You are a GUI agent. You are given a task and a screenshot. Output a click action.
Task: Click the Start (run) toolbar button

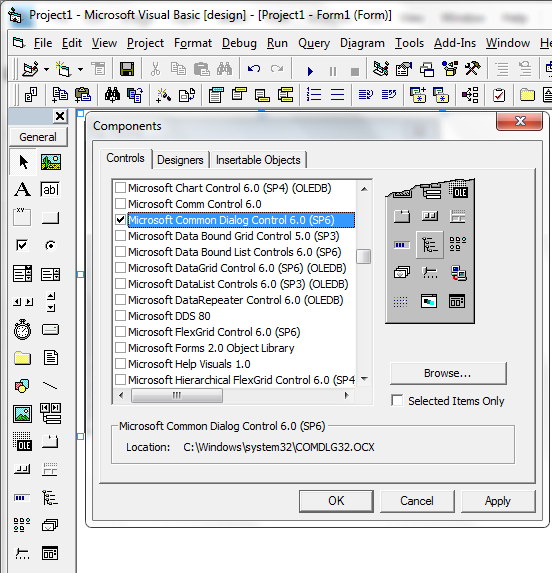pos(310,71)
